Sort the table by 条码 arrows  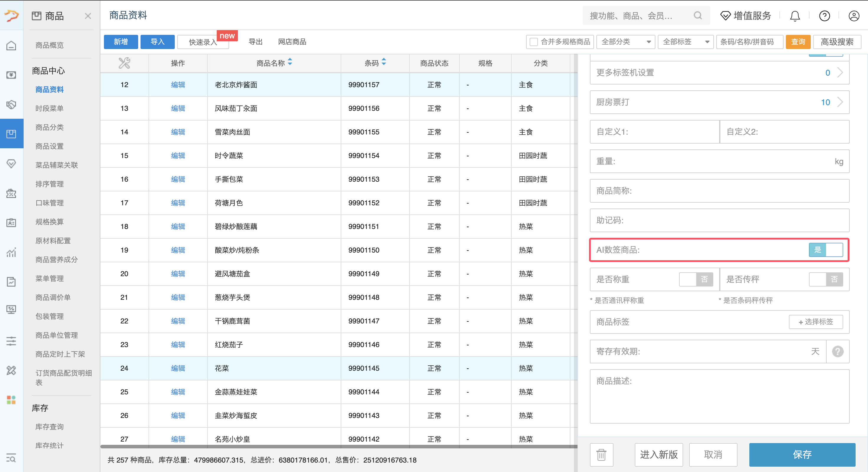(x=384, y=62)
